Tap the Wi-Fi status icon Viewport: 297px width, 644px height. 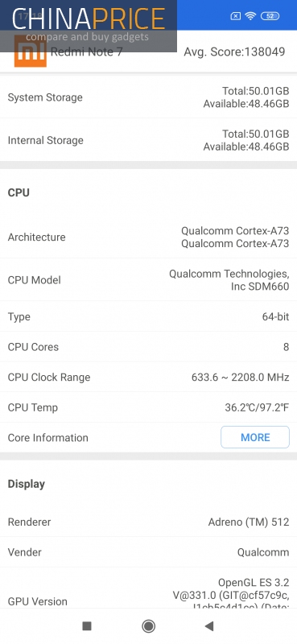(x=250, y=16)
